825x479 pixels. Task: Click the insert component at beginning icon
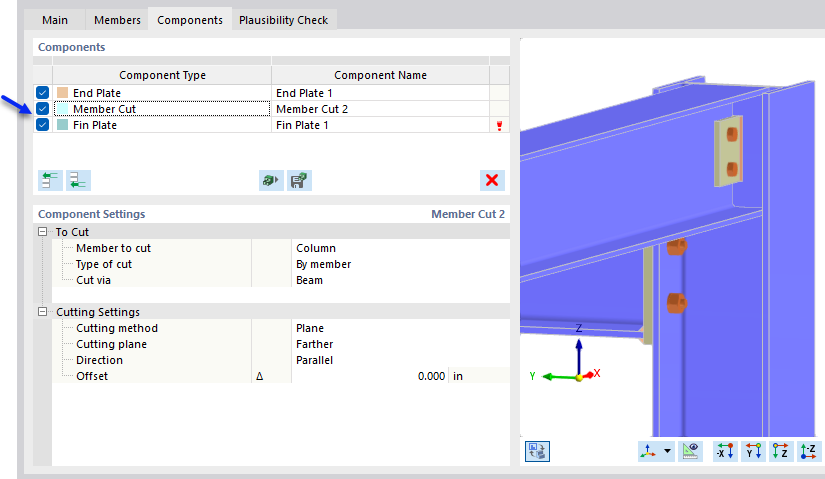tap(50, 181)
